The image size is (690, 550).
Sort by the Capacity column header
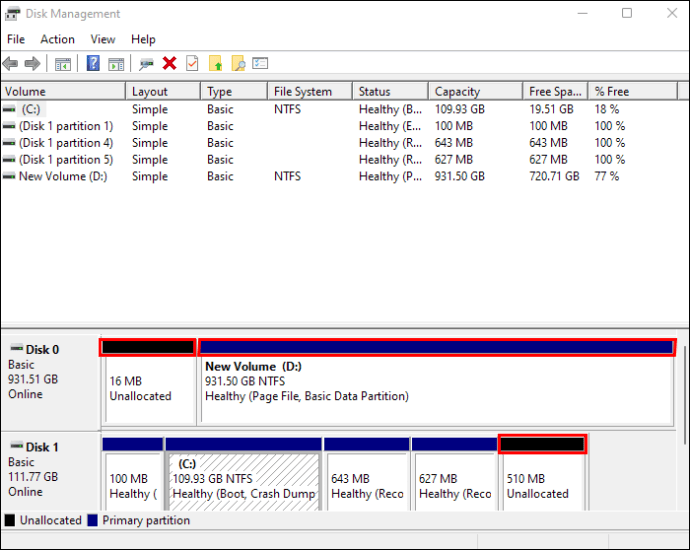(476, 91)
